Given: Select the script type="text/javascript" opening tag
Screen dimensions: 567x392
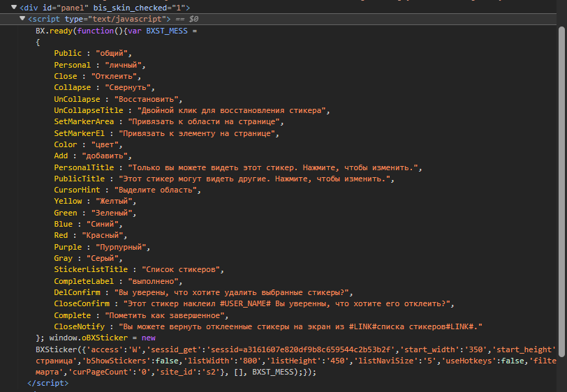Looking at the screenshot, I should (x=99, y=19).
